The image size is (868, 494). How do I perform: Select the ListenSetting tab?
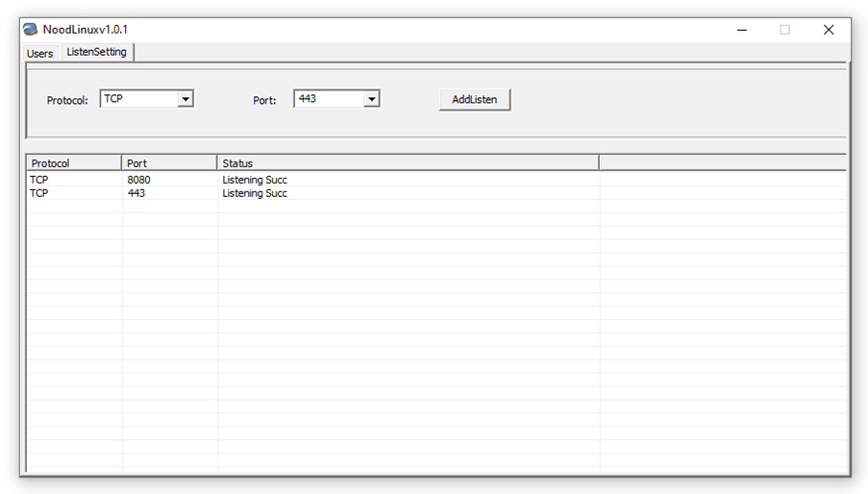pyautogui.click(x=96, y=52)
